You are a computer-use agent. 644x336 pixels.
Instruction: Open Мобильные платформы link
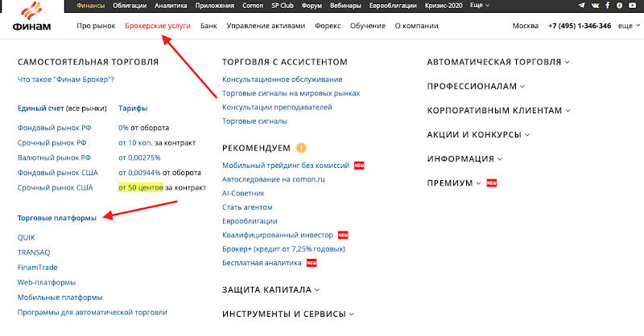[60, 297]
